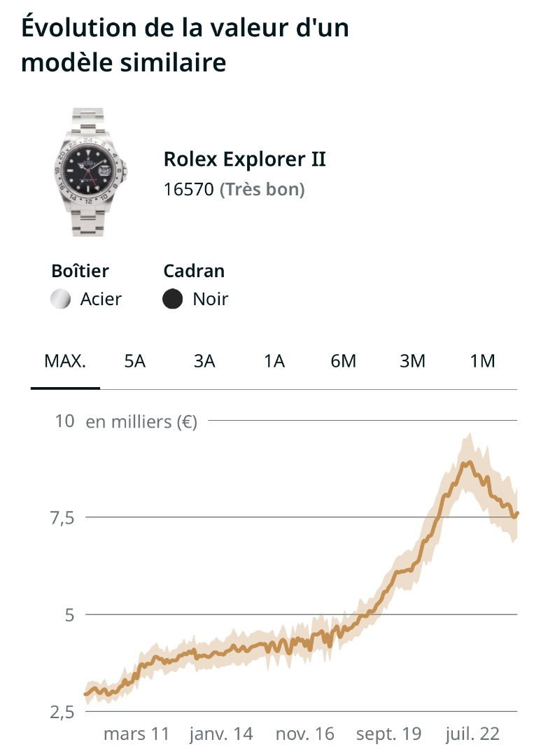Viewport: 548px width, 756px height.
Task: Show the 3A price history
Action: [204, 361]
